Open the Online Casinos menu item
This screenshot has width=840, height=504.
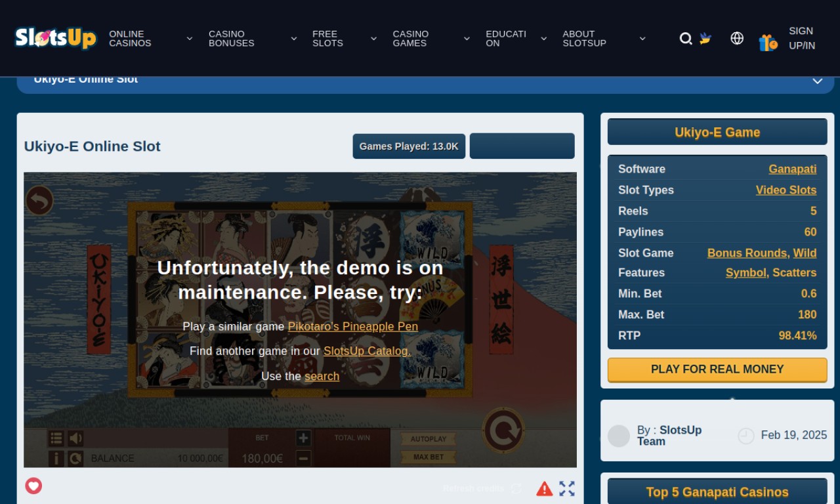pyautogui.click(x=130, y=39)
